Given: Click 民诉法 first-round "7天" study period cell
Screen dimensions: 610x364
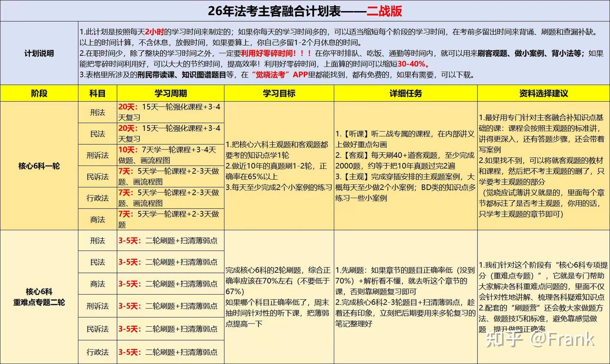Looking at the screenshot, I should pos(170,176).
